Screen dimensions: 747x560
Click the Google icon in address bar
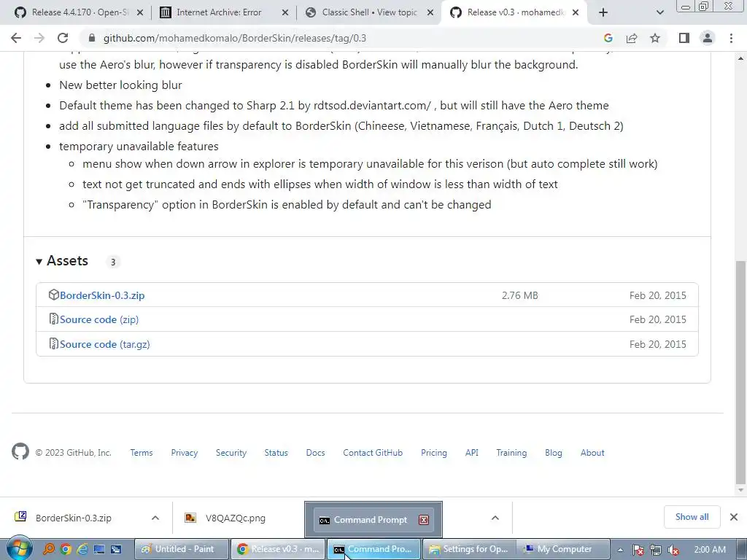click(x=608, y=38)
